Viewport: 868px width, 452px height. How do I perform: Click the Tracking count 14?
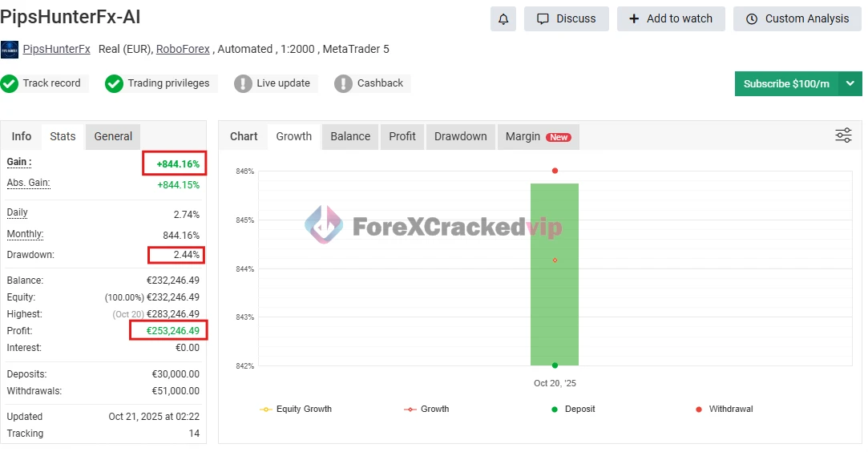pyautogui.click(x=194, y=434)
